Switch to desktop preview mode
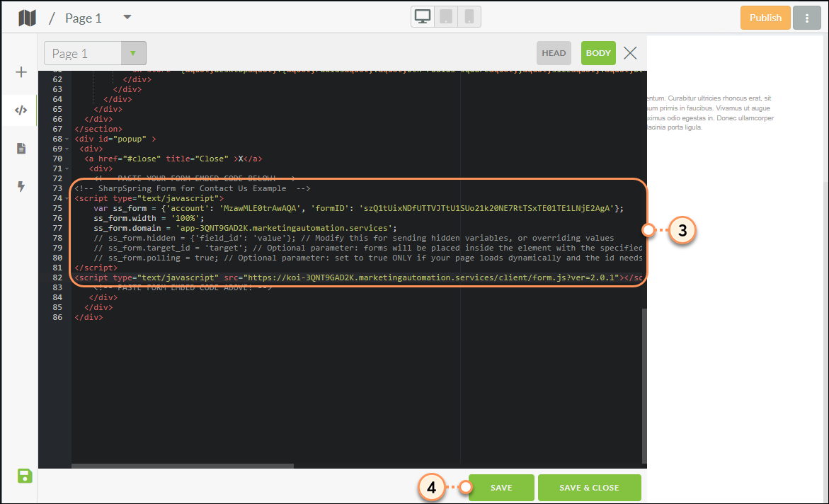This screenshot has height=504, width=829. 423,16
